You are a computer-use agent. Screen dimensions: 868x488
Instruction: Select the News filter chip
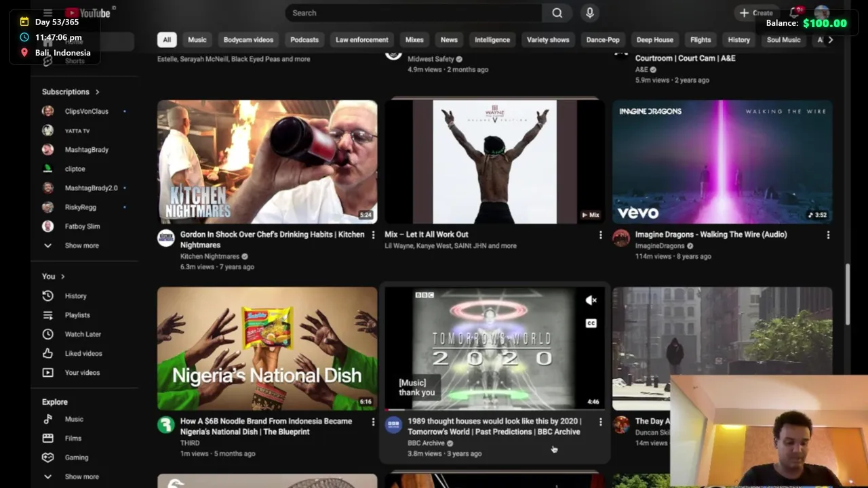449,40
